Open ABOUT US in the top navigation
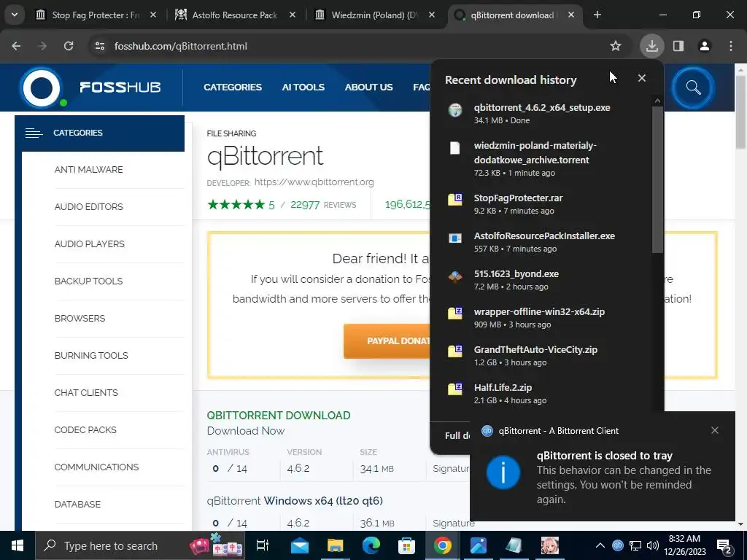This screenshot has height=560, width=747. tap(368, 87)
